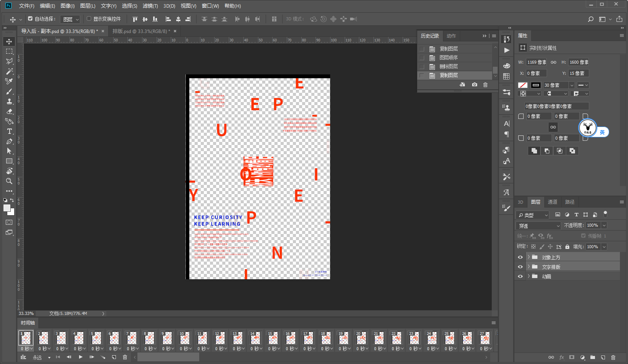Hide the 动画 layer group

521,276
